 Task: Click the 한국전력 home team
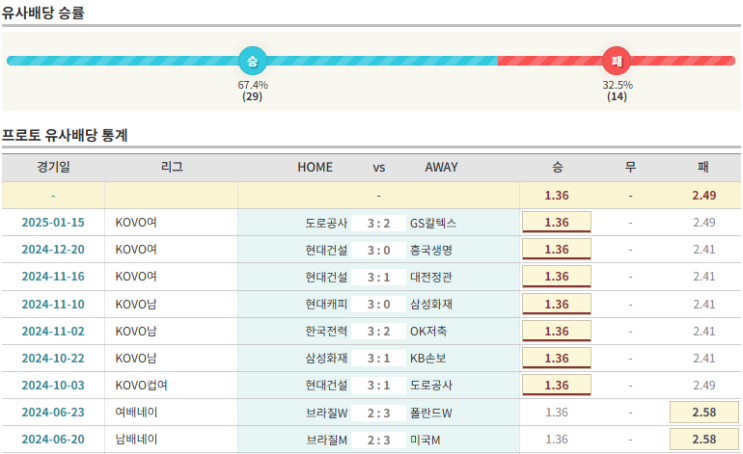point(326,331)
